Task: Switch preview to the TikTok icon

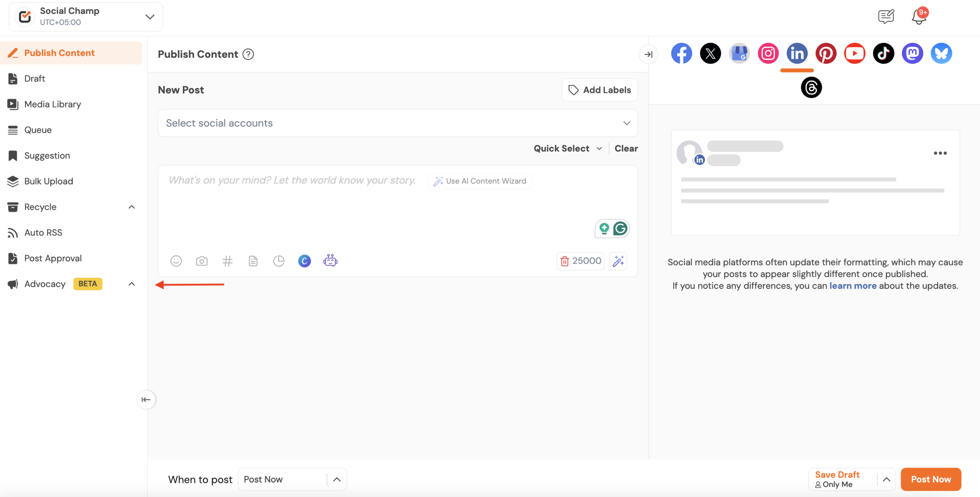Action: coord(884,53)
